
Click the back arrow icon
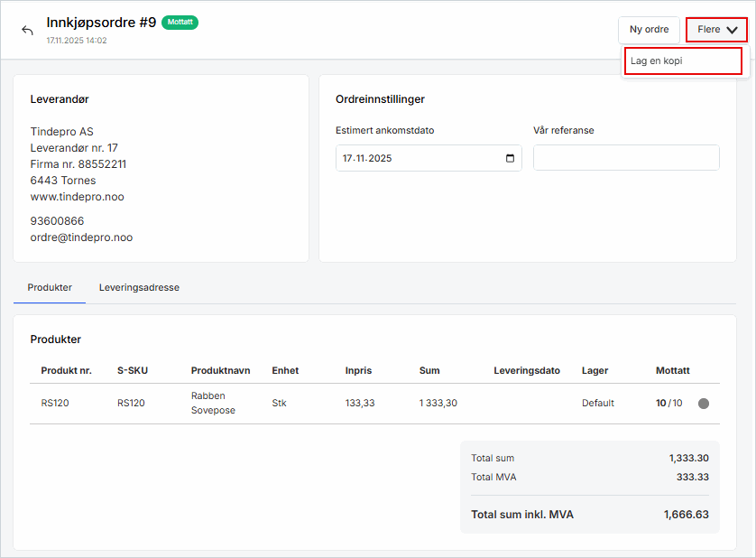27,31
